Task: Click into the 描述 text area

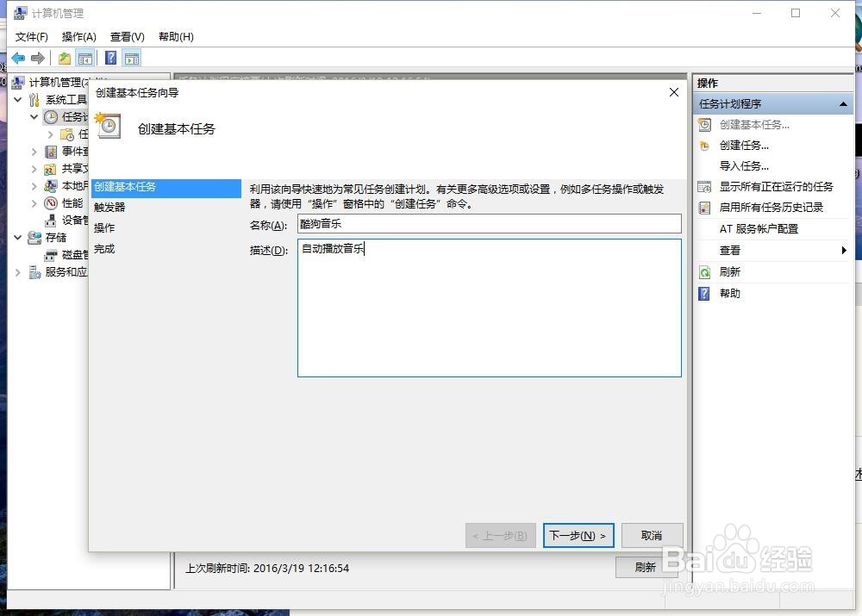Action: (x=490, y=308)
